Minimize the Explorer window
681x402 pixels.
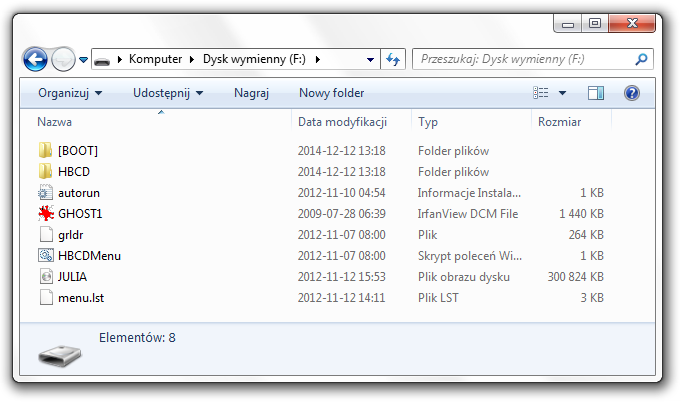(x=568, y=24)
